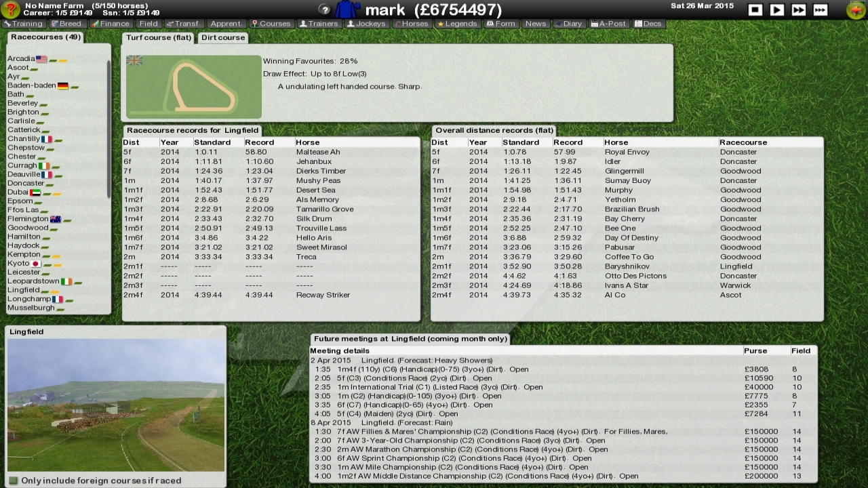Open the Diary menu
The height and width of the screenshot is (488, 868).
point(570,23)
